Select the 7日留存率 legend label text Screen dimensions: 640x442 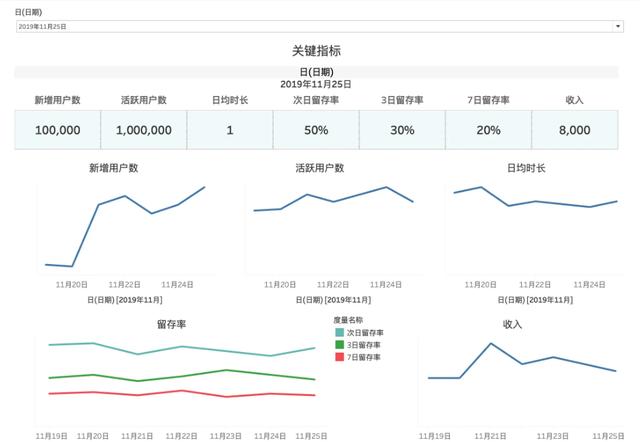click(x=365, y=356)
